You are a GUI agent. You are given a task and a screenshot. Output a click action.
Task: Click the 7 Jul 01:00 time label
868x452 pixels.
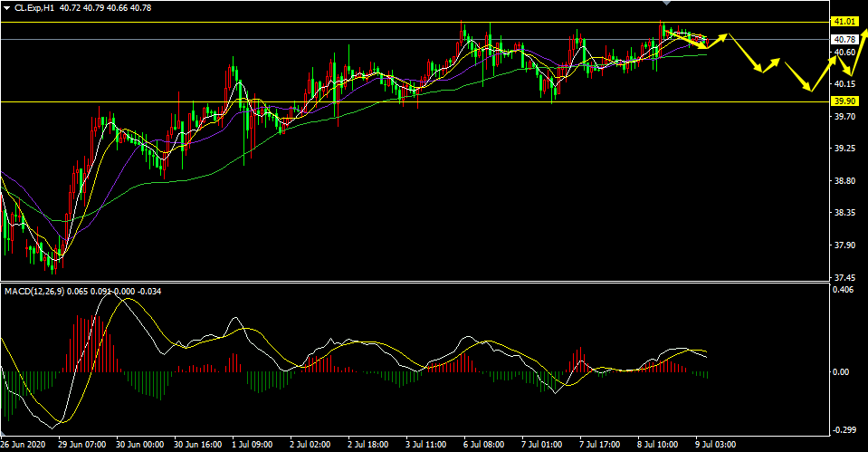point(542,445)
